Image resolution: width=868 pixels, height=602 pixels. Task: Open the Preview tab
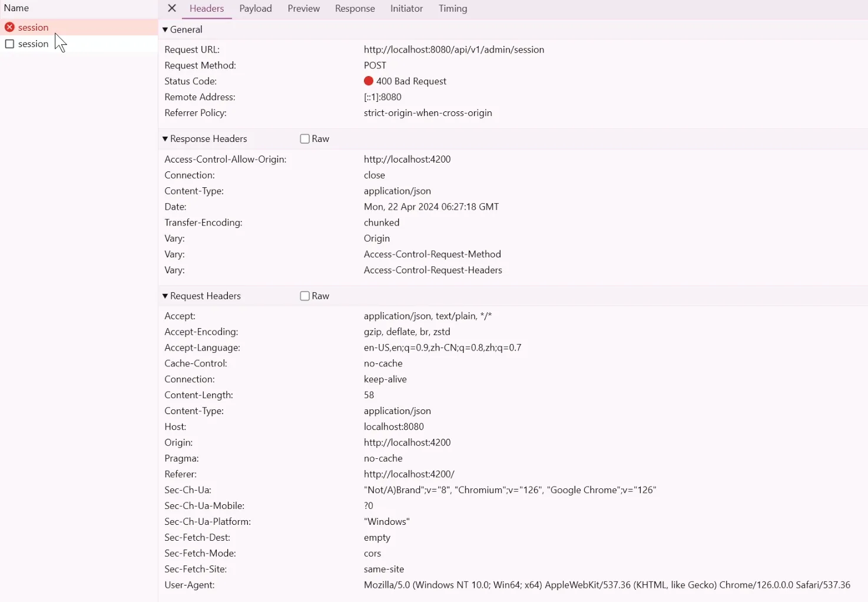(304, 8)
